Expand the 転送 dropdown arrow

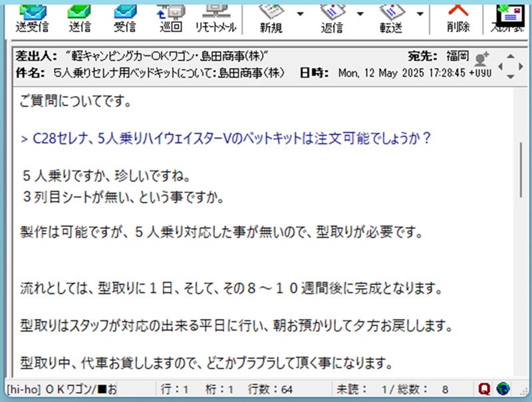(420, 13)
